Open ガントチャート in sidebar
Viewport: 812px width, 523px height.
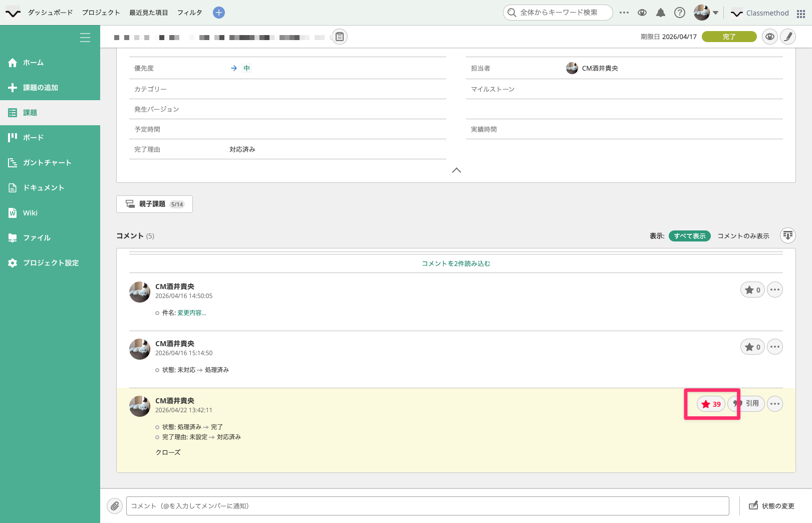pos(47,163)
